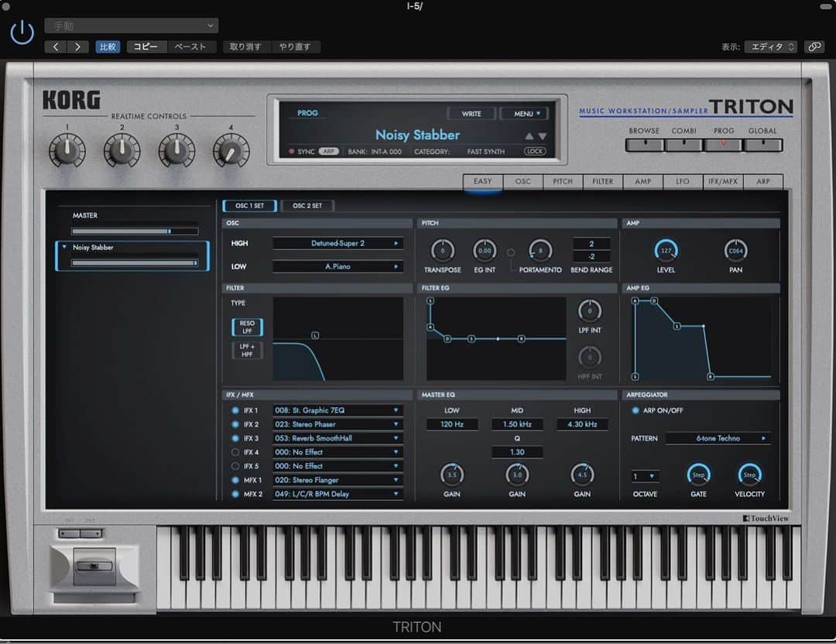Viewport: 836px width, 644px height.
Task: Toggle IFX 3 on/off
Action: point(235,438)
